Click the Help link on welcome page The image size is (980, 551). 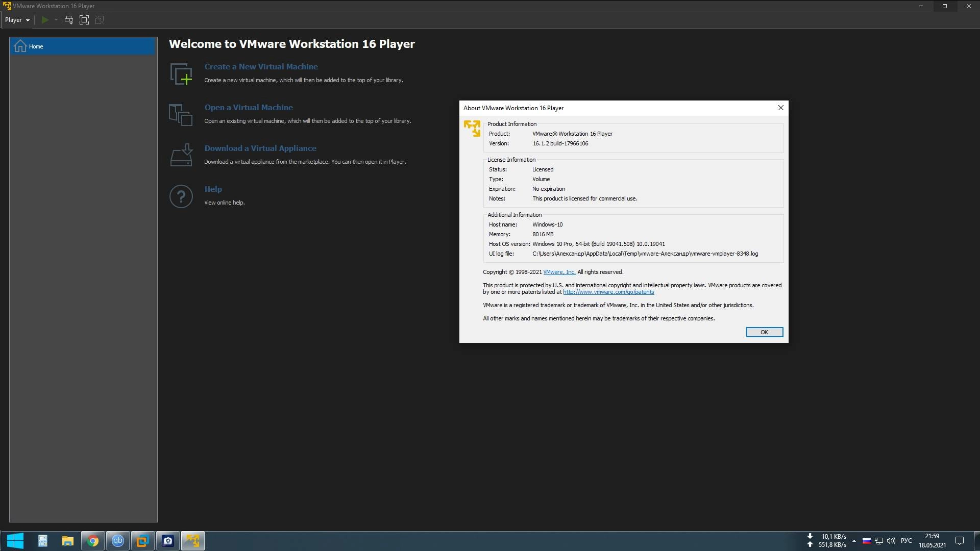[x=213, y=189]
